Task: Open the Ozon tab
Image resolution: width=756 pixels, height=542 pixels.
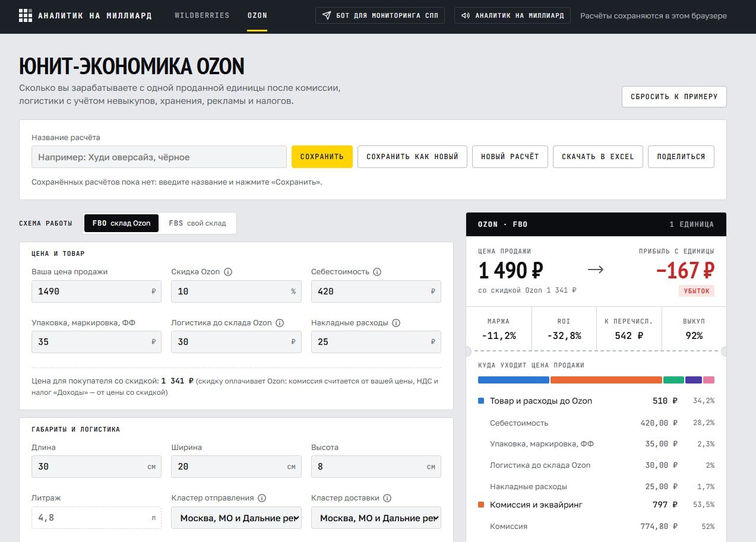Action: coord(257,15)
